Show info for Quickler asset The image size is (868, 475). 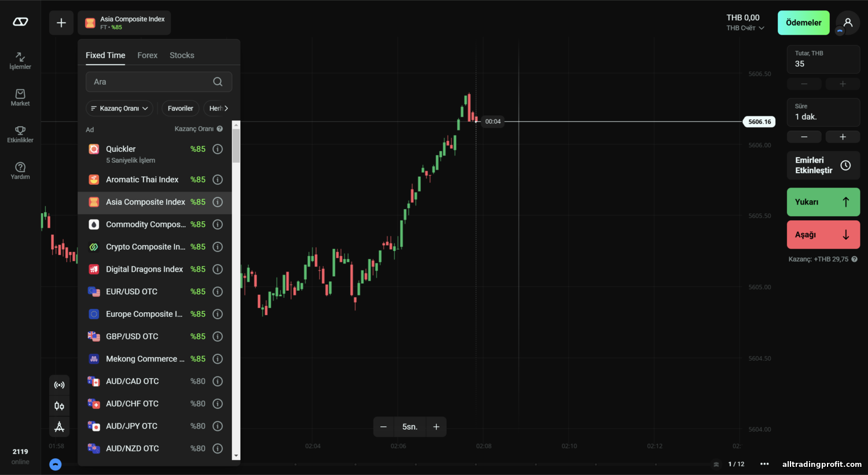click(218, 149)
